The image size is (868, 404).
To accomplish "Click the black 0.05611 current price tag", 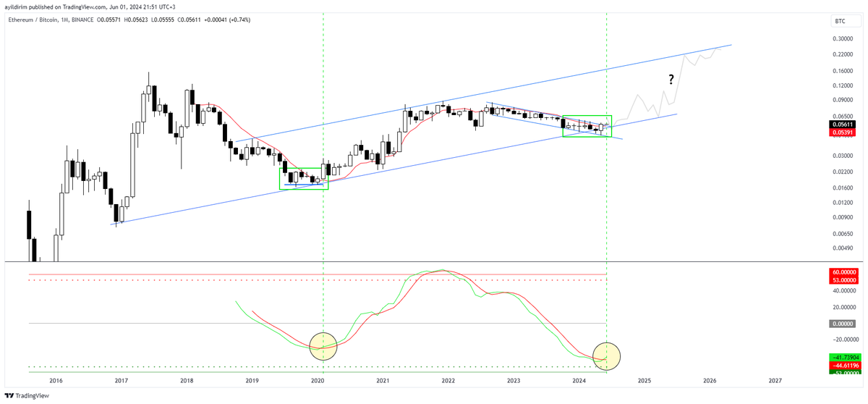I will click(x=843, y=125).
